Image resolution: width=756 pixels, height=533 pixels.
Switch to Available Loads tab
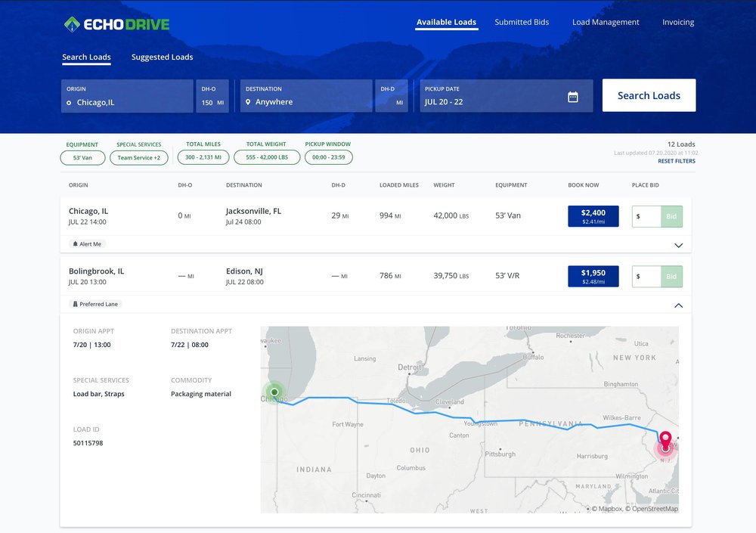(447, 22)
